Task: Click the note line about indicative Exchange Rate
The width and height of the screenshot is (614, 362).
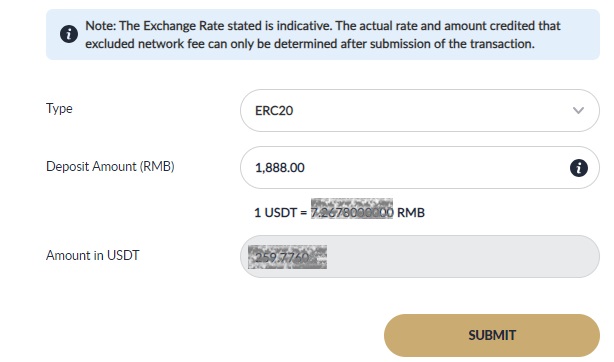Action: (x=323, y=25)
